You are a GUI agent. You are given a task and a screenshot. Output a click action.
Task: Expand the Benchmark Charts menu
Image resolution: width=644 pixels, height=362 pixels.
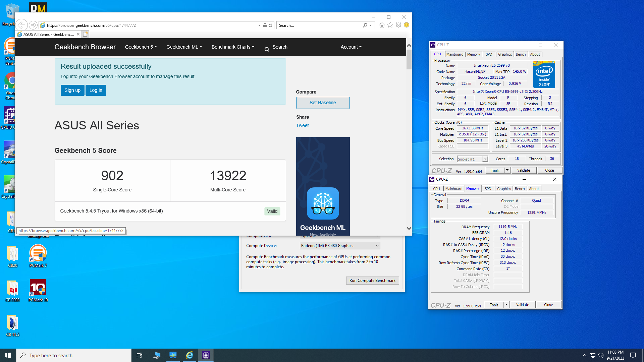coord(233,47)
